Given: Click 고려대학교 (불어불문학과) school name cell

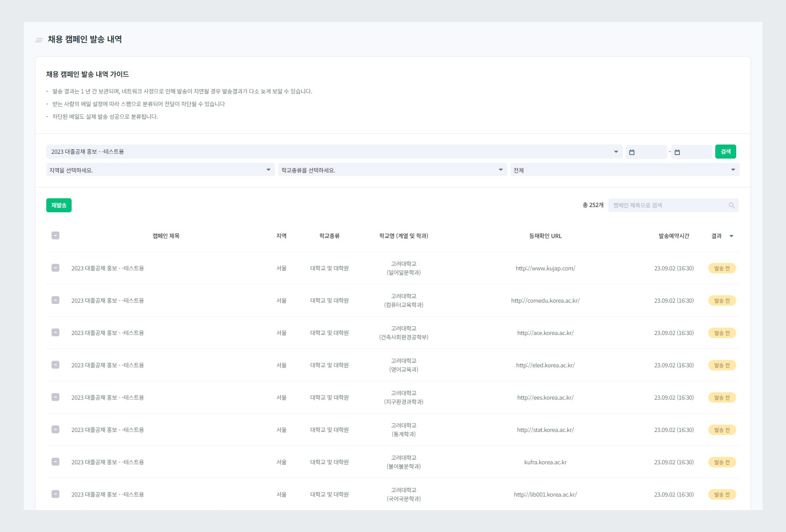Looking at the screenshot, I should tap(404, 462).
